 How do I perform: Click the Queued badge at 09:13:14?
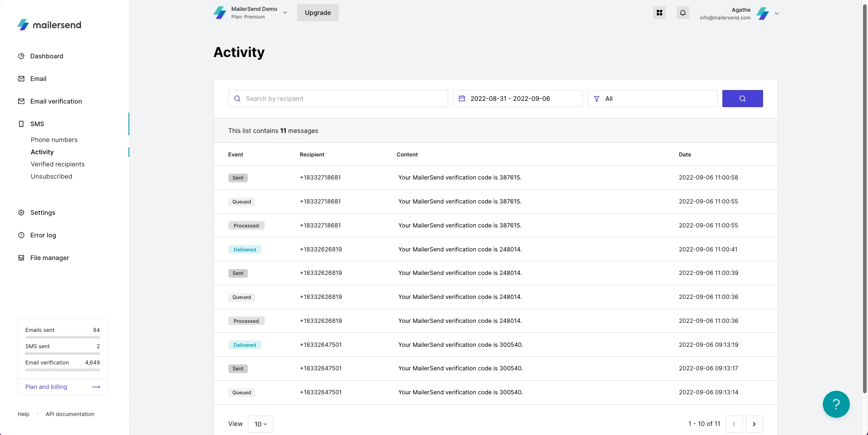pos(242,392)
